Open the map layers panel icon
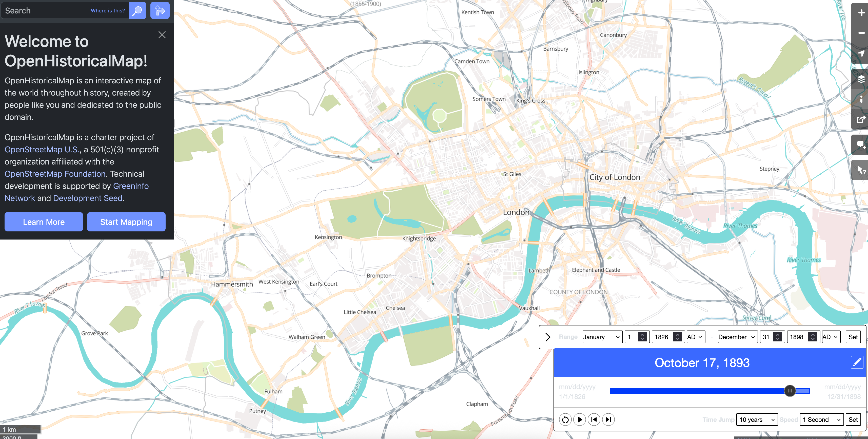This screenshot has height=439, width=868. coord(861,79)
